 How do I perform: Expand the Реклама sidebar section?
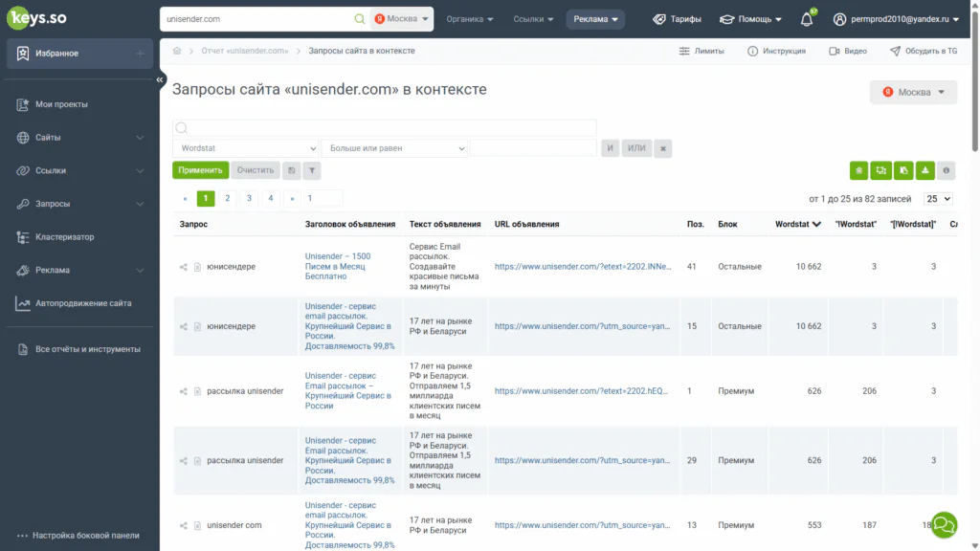(80, 270)
